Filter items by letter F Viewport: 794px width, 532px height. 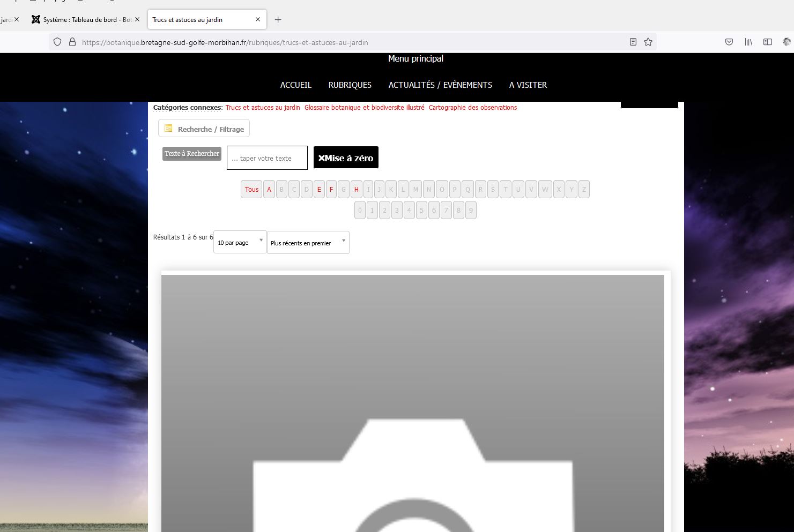pos(331,189)
